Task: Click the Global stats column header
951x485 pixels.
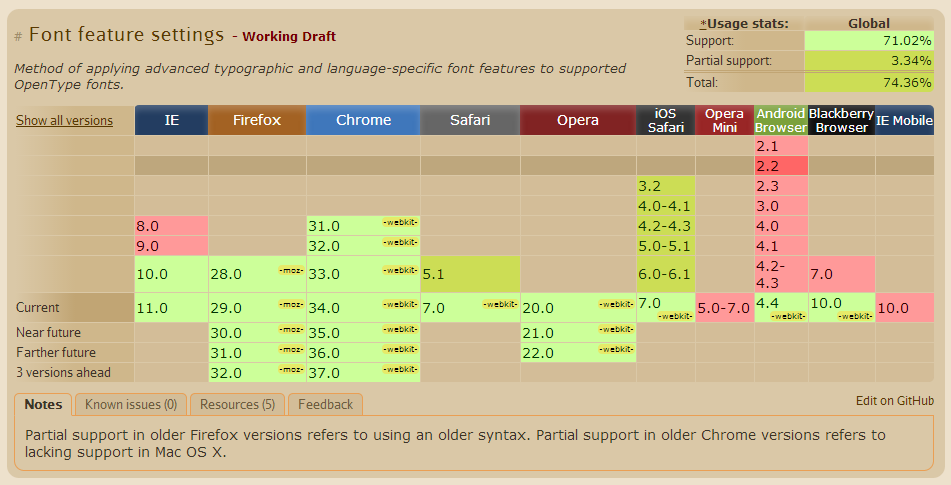Action: coord(869,24)
